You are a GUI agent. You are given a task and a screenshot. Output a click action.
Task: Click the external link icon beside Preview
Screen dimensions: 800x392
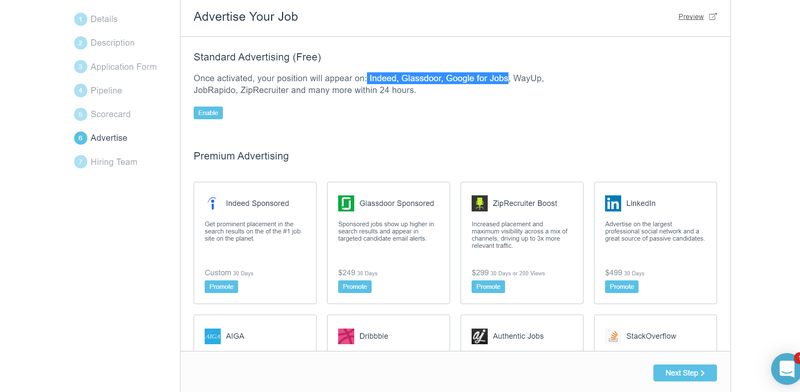tap(713, 16)
